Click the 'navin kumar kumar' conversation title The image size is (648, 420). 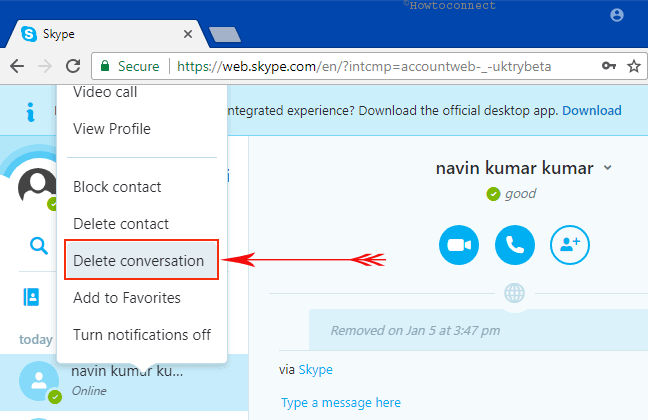tap(515, 168)
